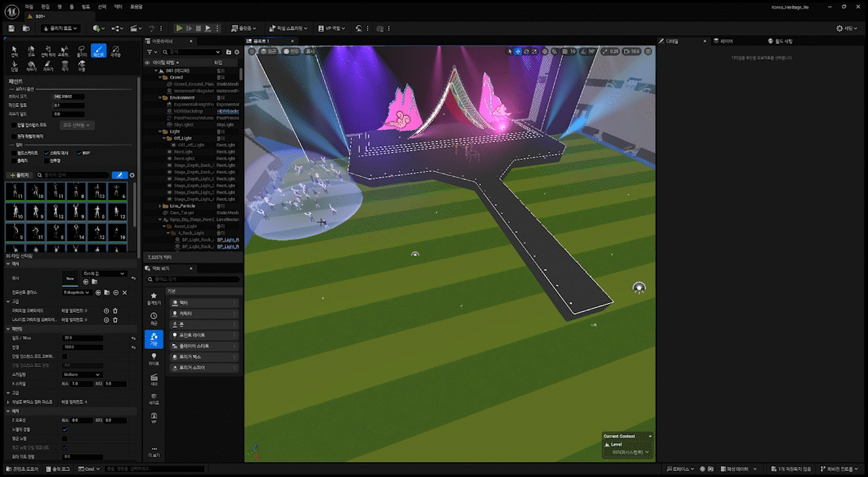Click the show more (더 보기) ellipsis

[154, 451]
